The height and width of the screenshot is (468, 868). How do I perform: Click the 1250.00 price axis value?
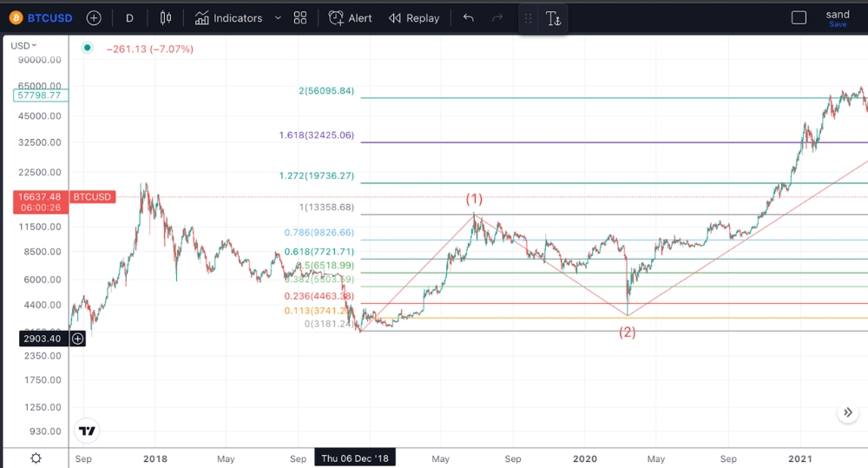point(43,407)
